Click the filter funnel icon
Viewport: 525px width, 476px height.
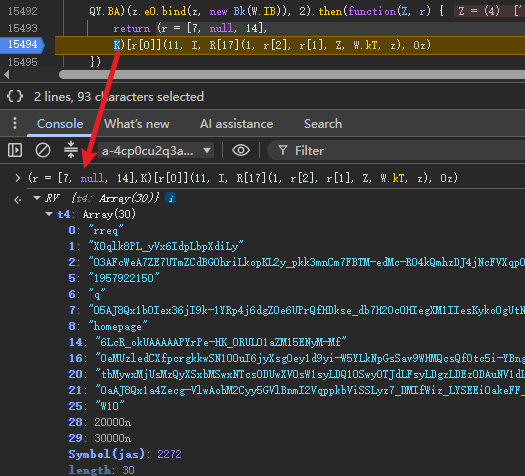point(283,150)
